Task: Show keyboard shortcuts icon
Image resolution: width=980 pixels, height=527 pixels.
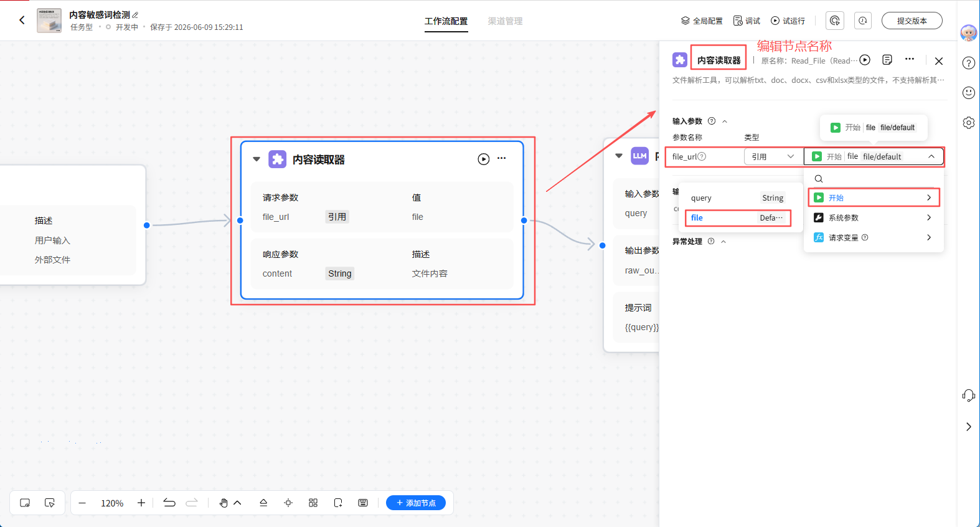Action: pos(363,503)
